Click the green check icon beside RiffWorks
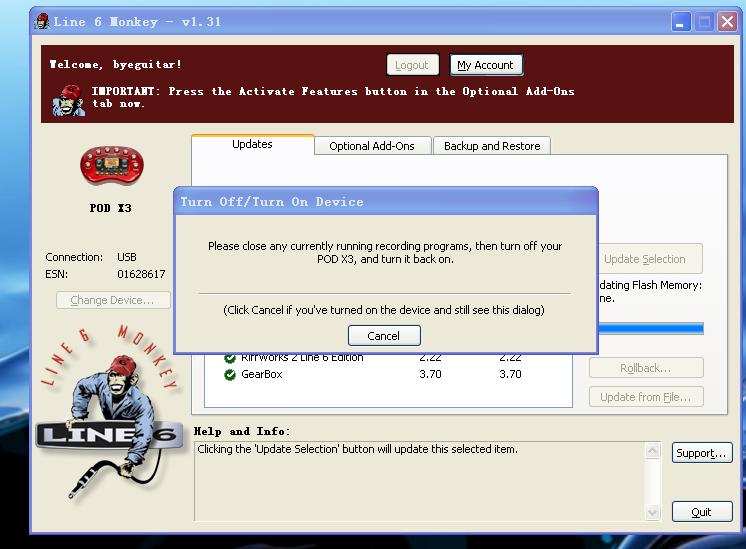The image size is (746, 549). click(x=230, y=358)
